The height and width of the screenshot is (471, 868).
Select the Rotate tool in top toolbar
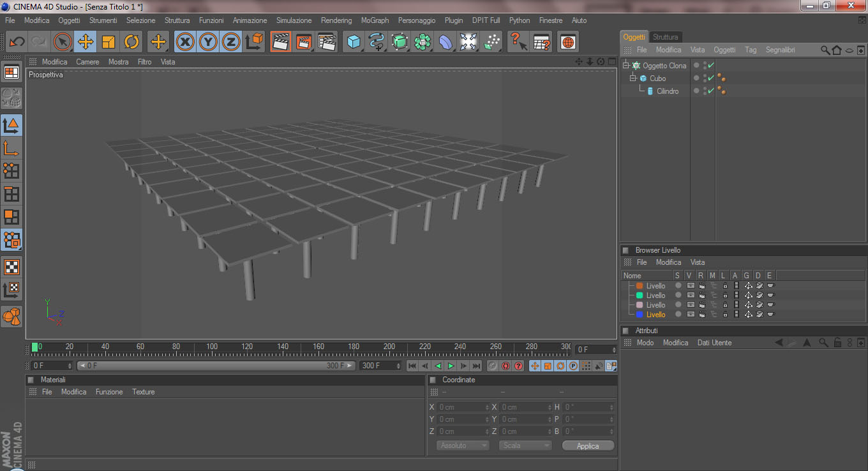pos(132,42)
